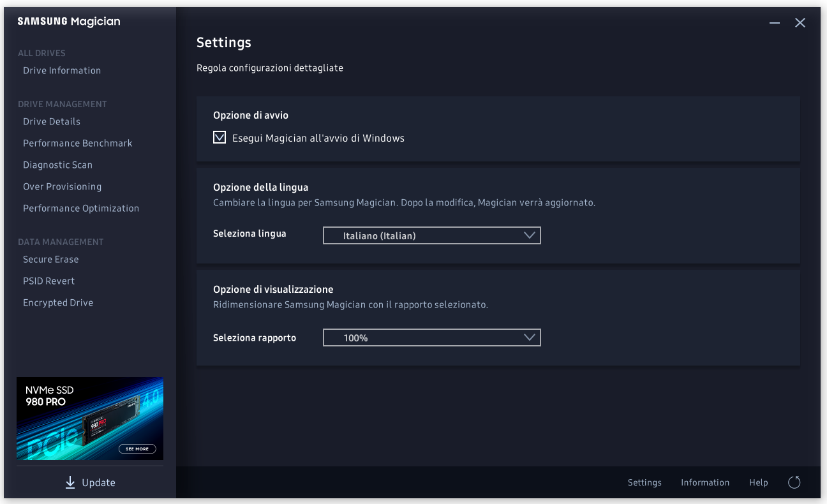Open Performance Benchmark section
The image size is (827, 504).
pos(78,143)
